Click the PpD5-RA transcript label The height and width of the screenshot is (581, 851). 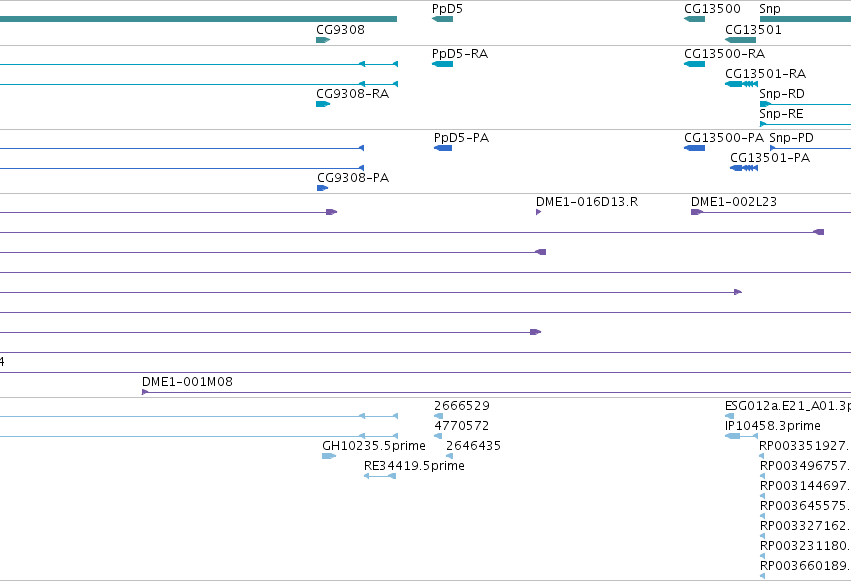click(x=460, y=54)
